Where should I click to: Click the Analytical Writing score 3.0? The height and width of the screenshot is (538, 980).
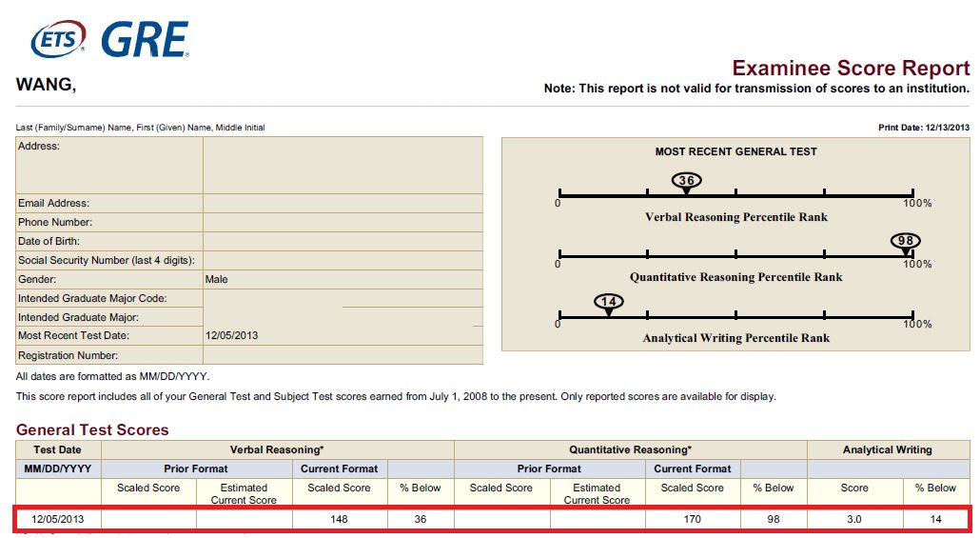pos(853,519)
